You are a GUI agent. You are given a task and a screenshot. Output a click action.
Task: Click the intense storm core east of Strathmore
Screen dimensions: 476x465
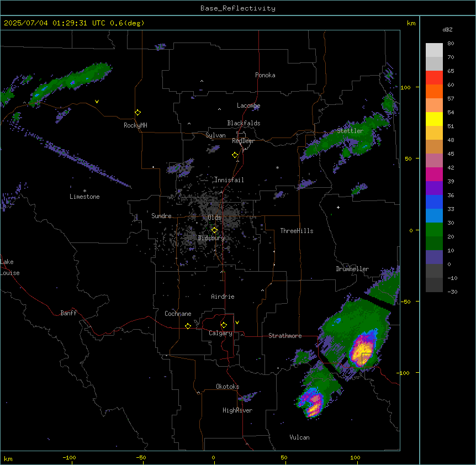click(363, 353)
